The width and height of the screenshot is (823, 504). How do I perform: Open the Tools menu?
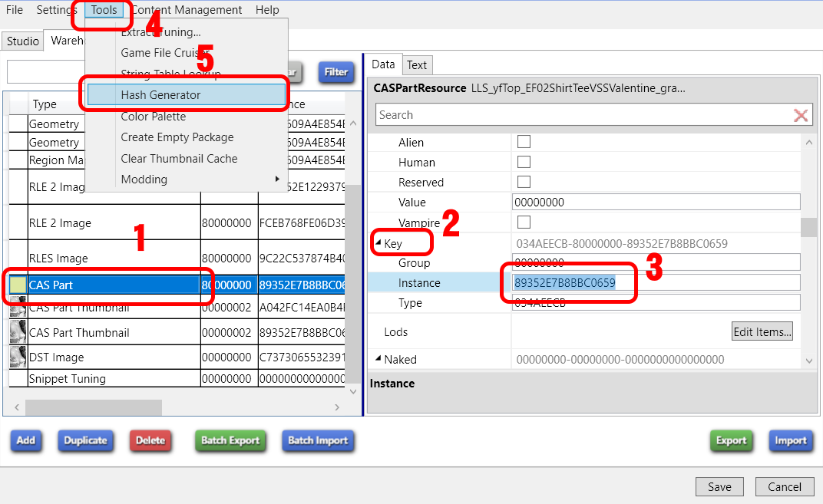(x=104, y=10)
